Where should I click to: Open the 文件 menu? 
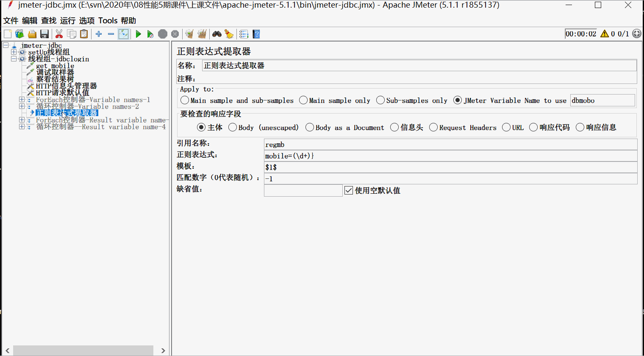pos(11,21)
